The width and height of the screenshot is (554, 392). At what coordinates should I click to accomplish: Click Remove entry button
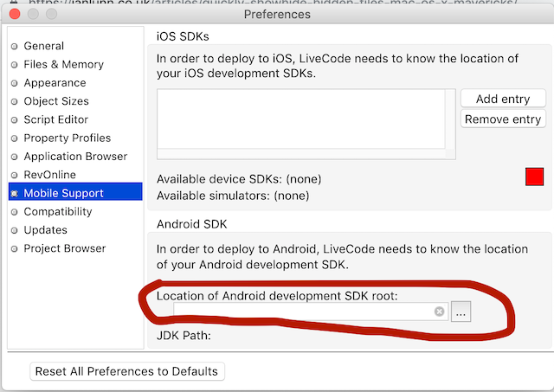pyautogui.click(x=503, y=119)
